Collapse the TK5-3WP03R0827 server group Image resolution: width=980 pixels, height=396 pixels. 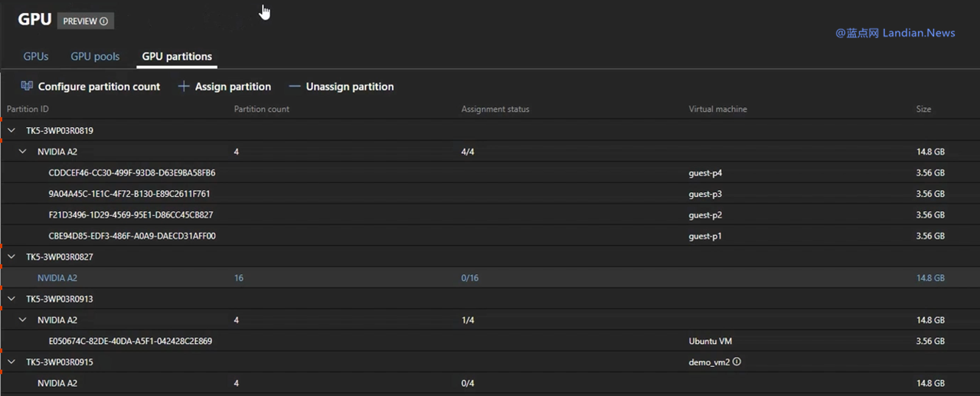point(11,257)
